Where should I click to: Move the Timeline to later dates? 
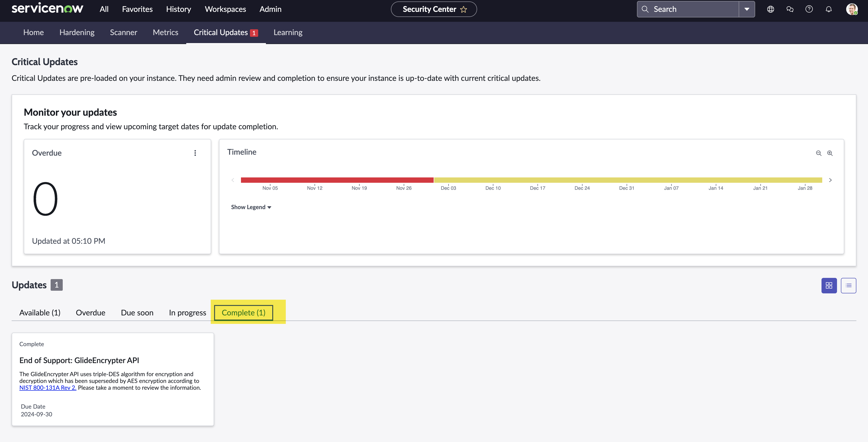(x=830, y=180)
